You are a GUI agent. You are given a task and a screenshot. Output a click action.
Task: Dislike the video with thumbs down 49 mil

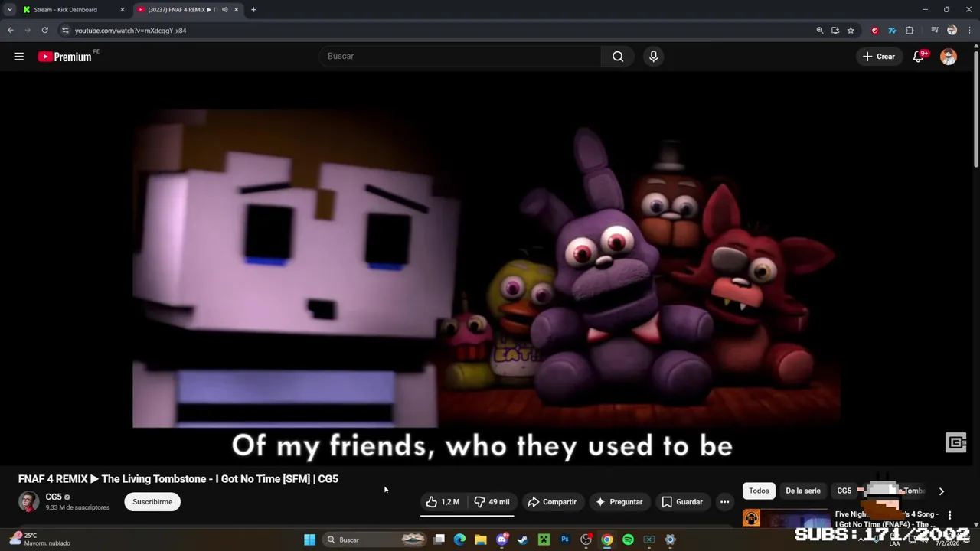491,502
